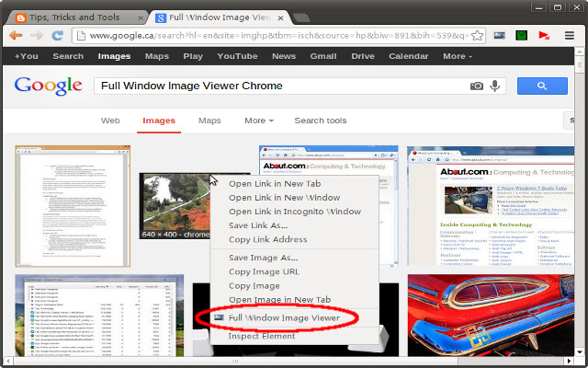
Task: Open the Chrome hamburger menu
Action: tap(570, 36)
